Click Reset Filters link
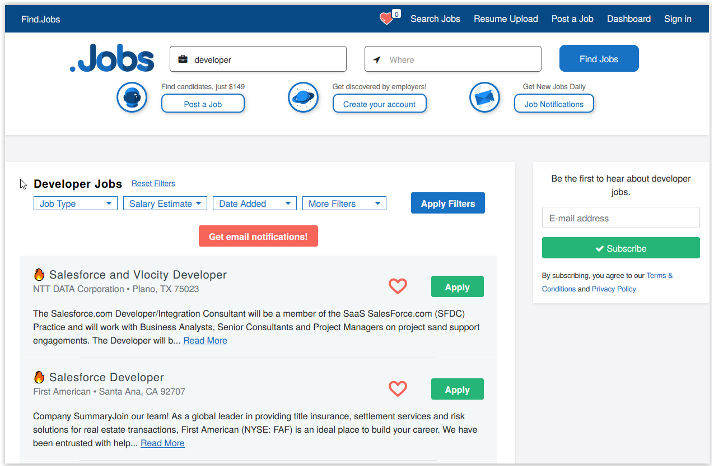Screen dimensions: 712x466 click(153, 183)
